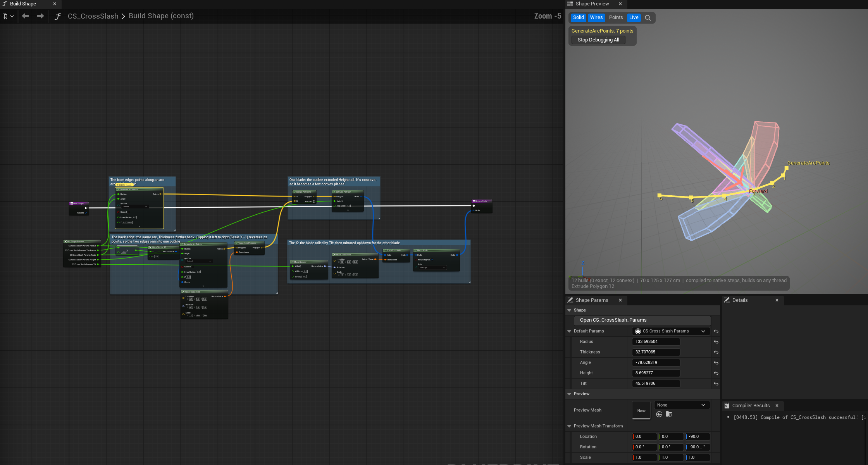Click the Hulls output pin on Mirror Hulls
This screenshot has width=868, height=465.
(457, 255)
